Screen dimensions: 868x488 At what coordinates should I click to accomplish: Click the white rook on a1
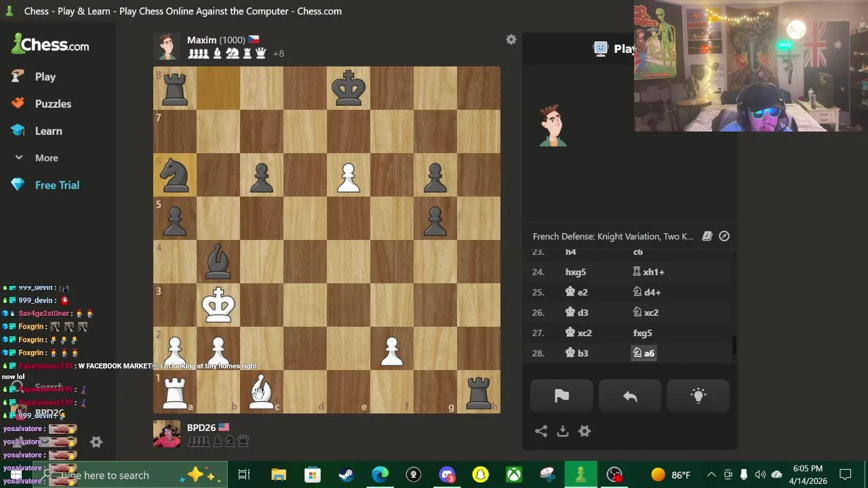tap(175, 392)
